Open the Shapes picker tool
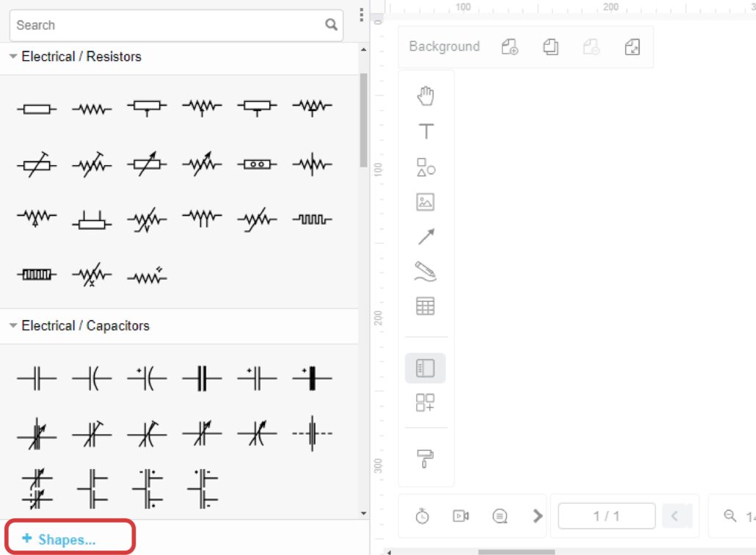This screenshot has height=555, width=756. click(426, 167)
